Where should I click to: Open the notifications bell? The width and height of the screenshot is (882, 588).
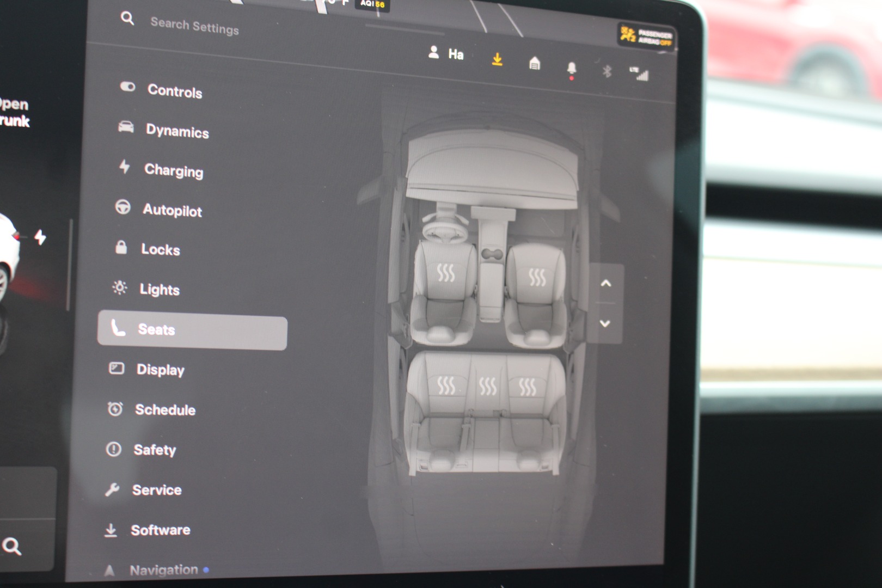(571, 69)
